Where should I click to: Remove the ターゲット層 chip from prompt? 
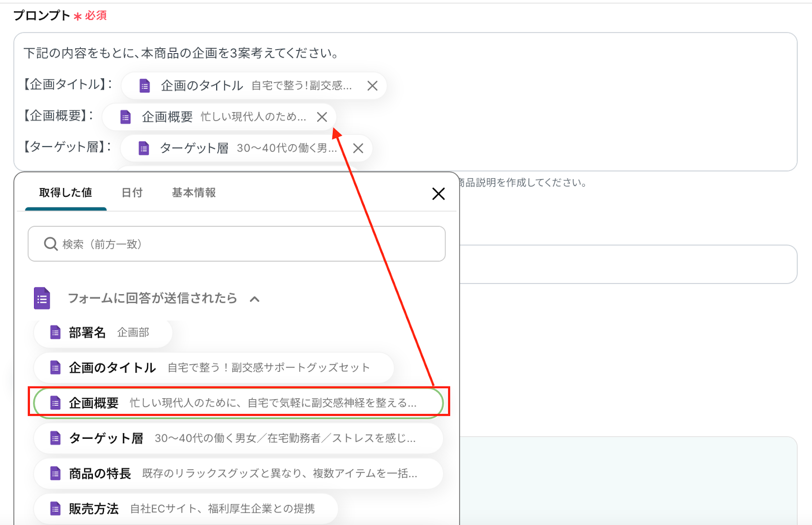tap(358, 148)
